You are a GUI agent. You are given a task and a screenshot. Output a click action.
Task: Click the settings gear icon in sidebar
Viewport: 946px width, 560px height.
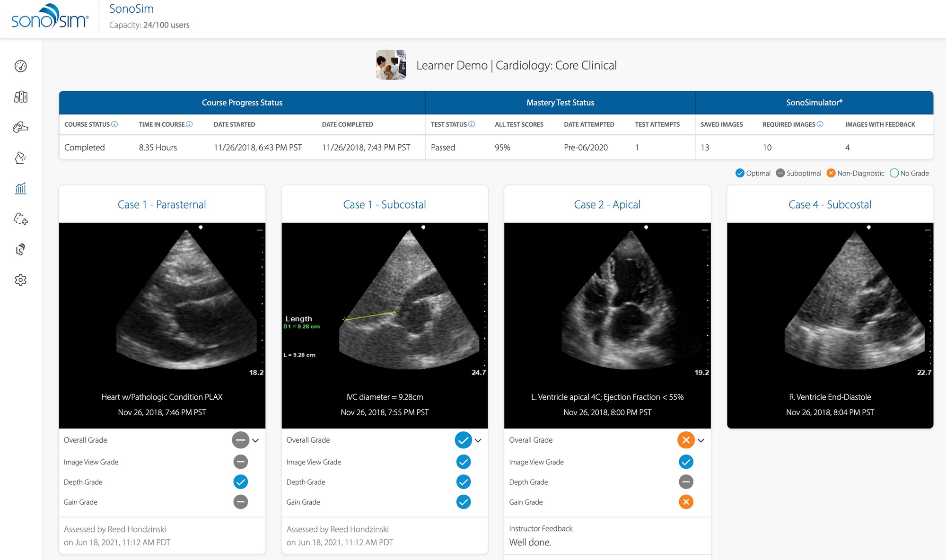[x=21, y=280]
